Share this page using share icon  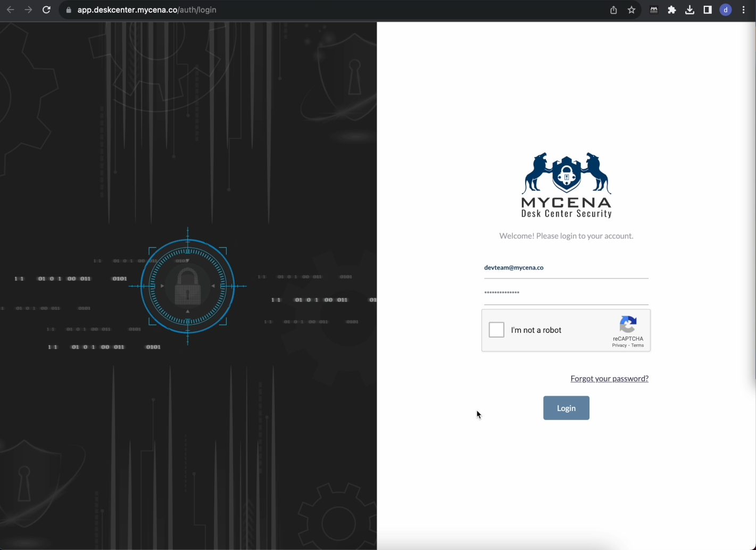click(x=613, y=10)
